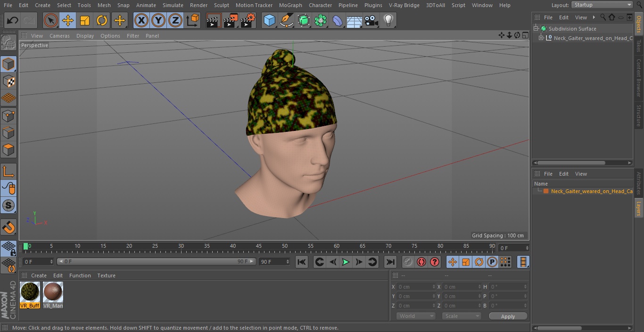This screenshot has width=644, height=332.
Task: Toggle Autokeying button
Action: pyautogui.click(x=421, y=262)
